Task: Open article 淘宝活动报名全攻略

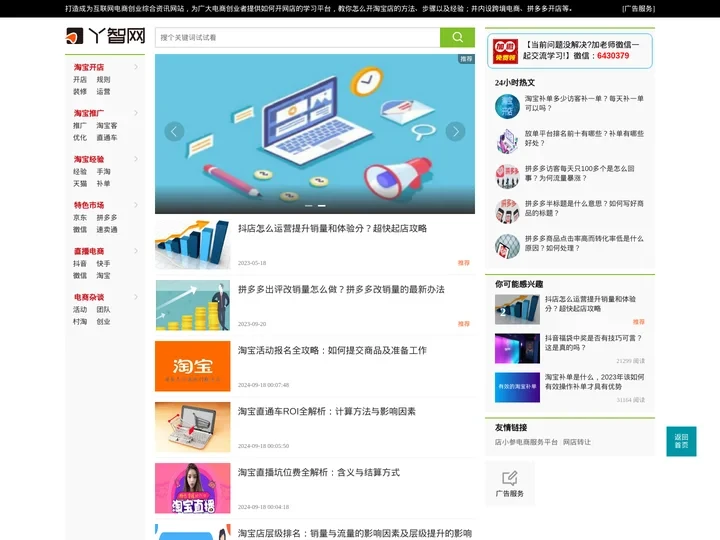Action: pyautogui.click(x=332, y=350)
